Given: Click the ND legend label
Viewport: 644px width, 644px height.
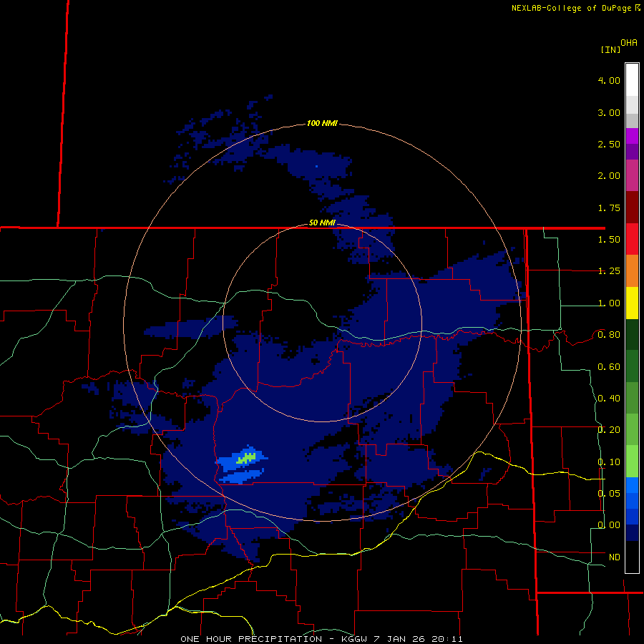Looking at the screenshot, I should pyautogui.click(x=615, y=557).
